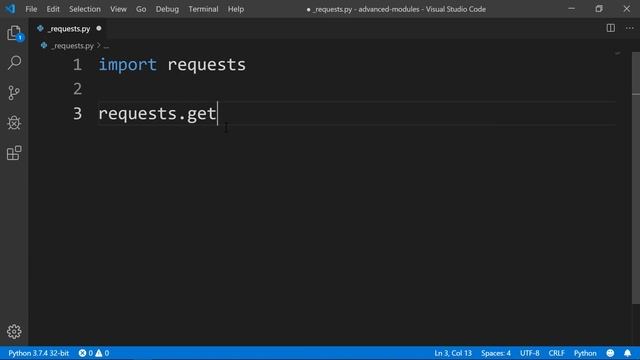
Task: Click the 'import' keyword on line 1
Action: 127,65
